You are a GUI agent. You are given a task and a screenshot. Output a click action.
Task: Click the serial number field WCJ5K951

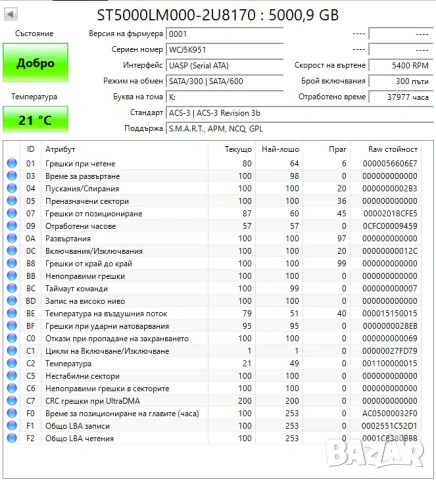pos(225,50)
